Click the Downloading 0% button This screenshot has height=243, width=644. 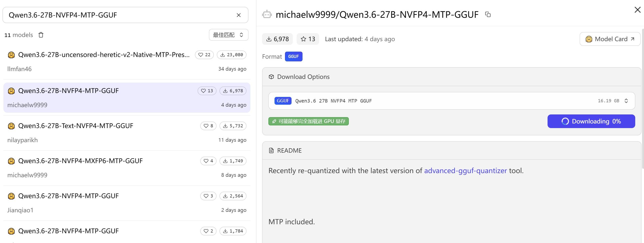click(x=591, y=121)
